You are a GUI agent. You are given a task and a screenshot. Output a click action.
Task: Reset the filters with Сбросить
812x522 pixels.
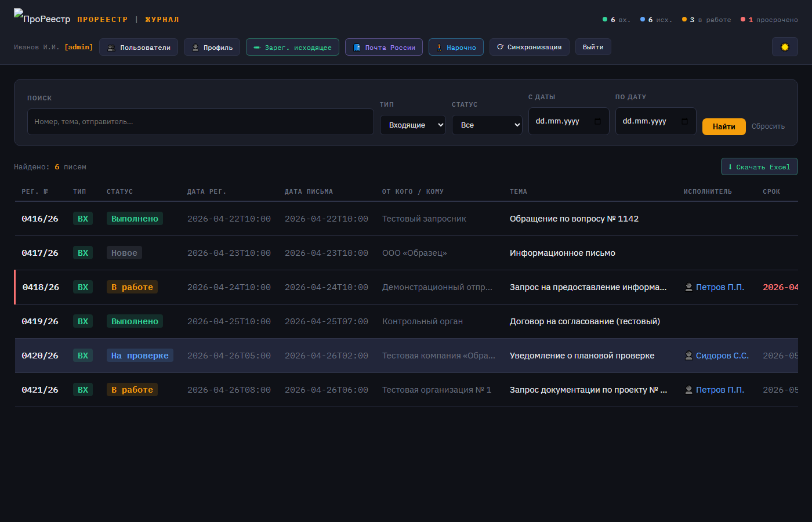(768, 126)
